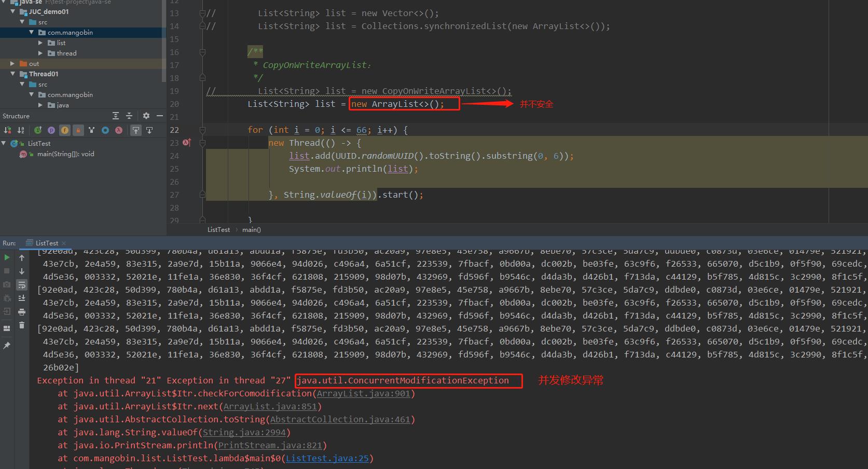This screenshot has height=469, width=868.
Task: Open Structure panel settings gear
Action: (146, 116)
